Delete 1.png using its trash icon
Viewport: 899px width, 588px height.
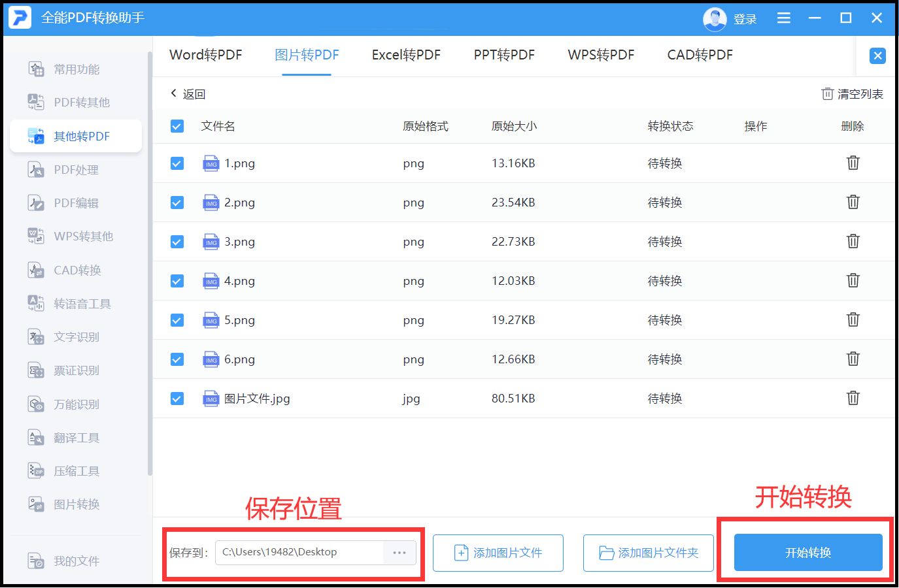coord(853,163)
